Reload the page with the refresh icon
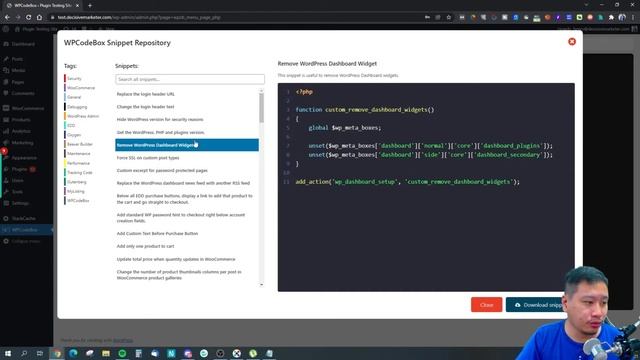 click(x=29, y=17)
